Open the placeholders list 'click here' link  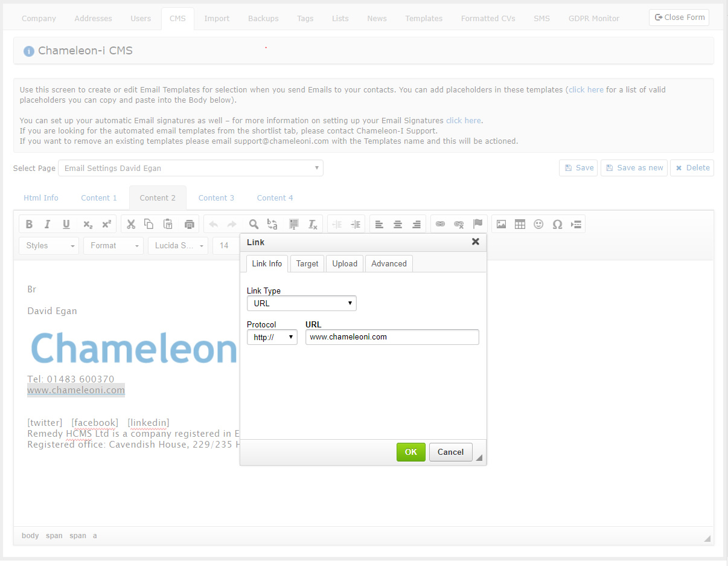click(x=586, y=89)
